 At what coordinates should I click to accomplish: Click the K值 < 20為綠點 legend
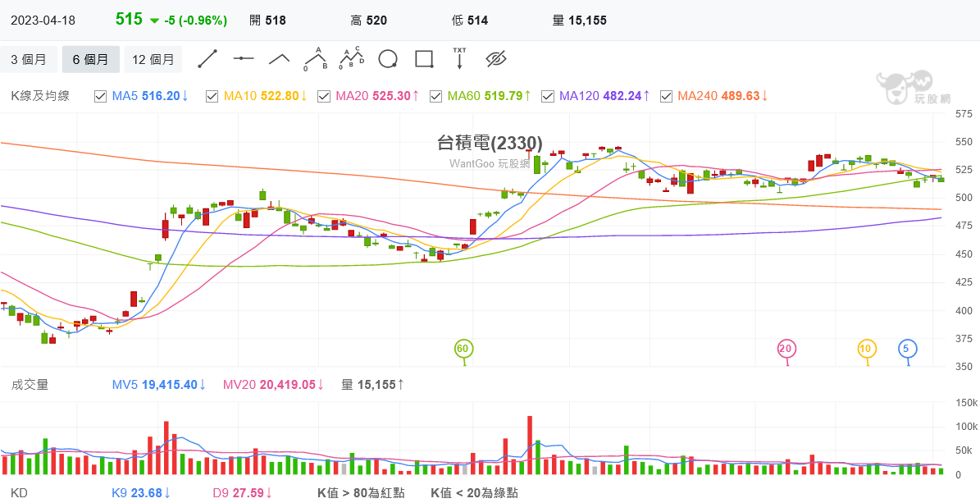(x=474, y=494)
